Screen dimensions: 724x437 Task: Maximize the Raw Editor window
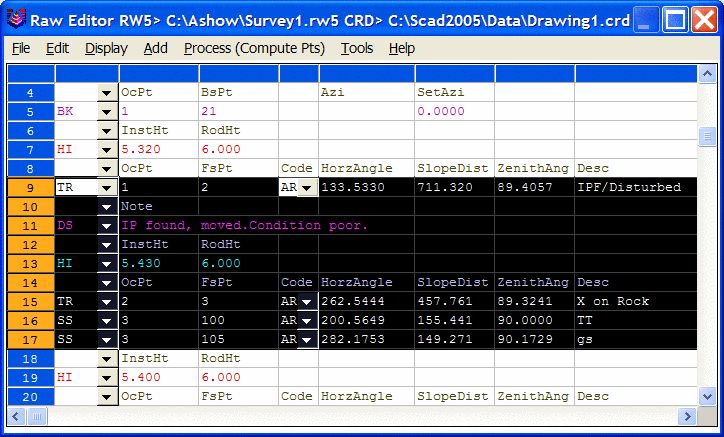(676, 20)
